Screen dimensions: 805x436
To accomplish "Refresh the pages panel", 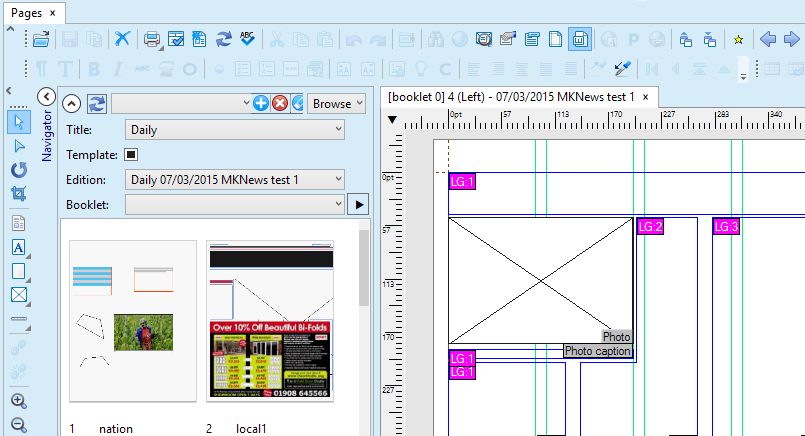I will tap(96, 104).
